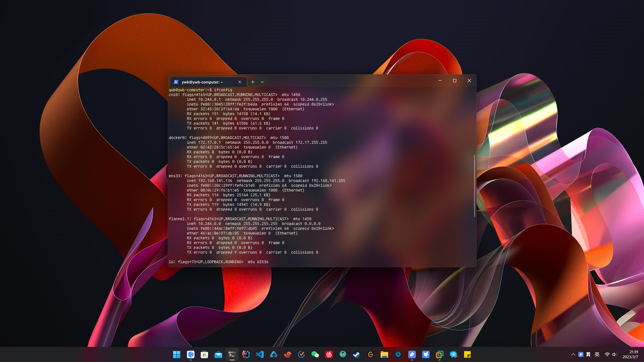Close the ywb@ywb-computer terminal tab
Image resolution: width=644 pixels, height=362 pixels.
240,82
